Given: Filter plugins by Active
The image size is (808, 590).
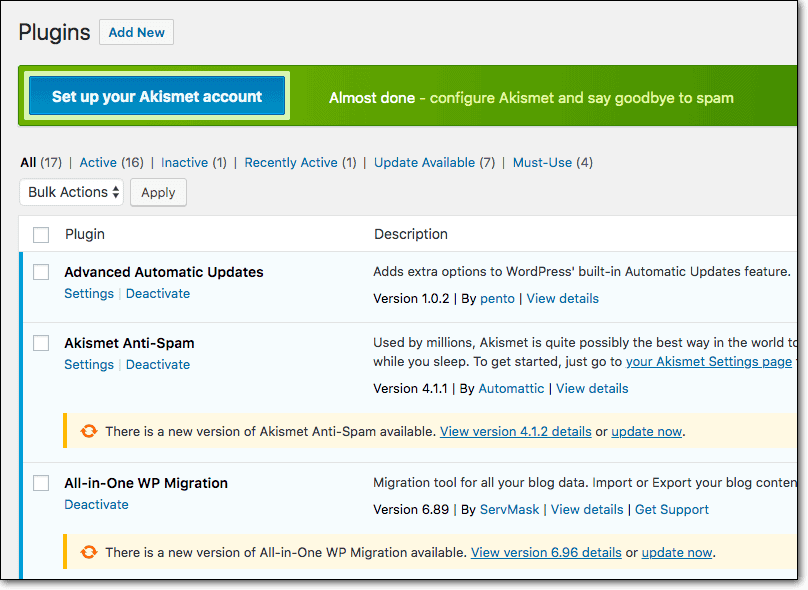Looking at the screenshot, I should 98,163.
